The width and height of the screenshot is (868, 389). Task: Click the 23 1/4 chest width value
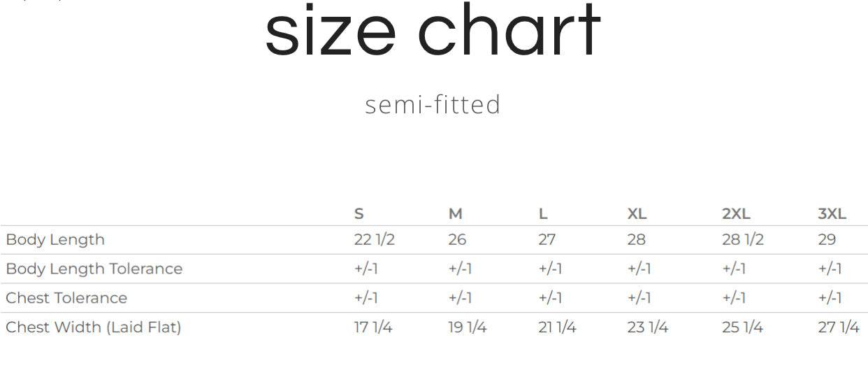[647, 327]
